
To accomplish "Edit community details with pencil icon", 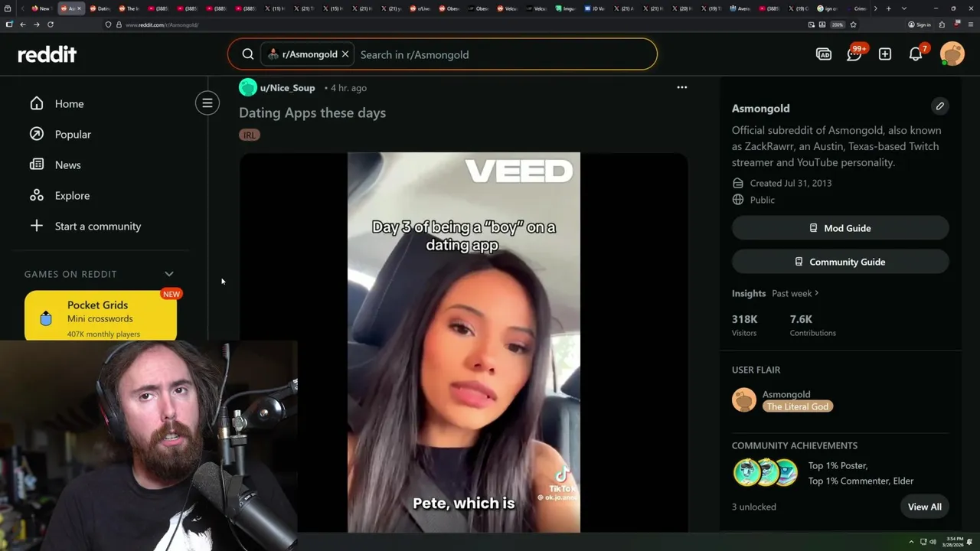I will pos(940,106).
